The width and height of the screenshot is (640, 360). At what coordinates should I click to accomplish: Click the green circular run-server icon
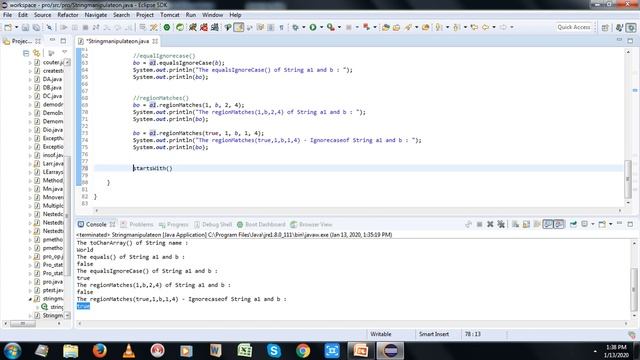(167, 27)
